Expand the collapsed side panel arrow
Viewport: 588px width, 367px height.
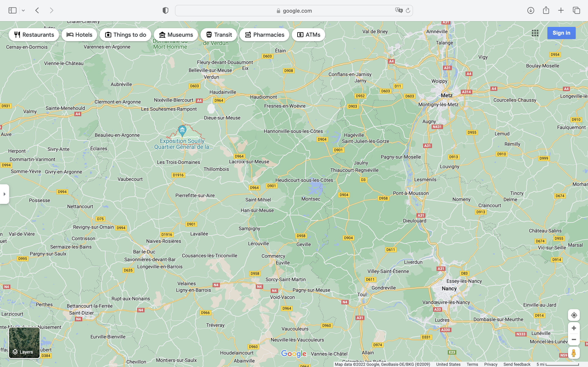click(4, 194)
